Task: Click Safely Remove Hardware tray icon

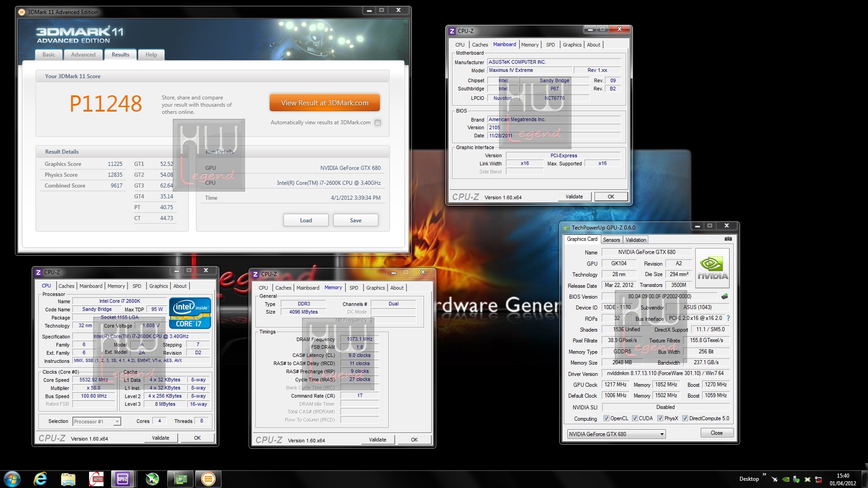Action: [x=797, y=479]
